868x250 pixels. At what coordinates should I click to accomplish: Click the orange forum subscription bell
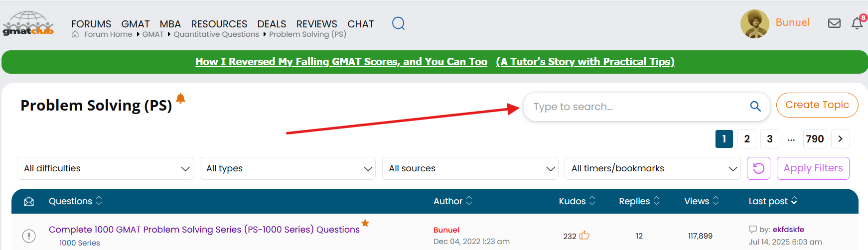180,99
